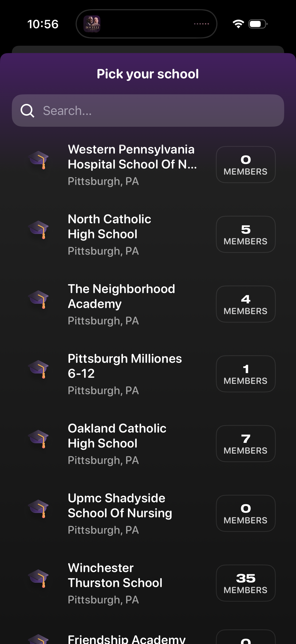
Task: Tap graduation cap next to Neighborhood Academy
Action: tap(39, 299)
